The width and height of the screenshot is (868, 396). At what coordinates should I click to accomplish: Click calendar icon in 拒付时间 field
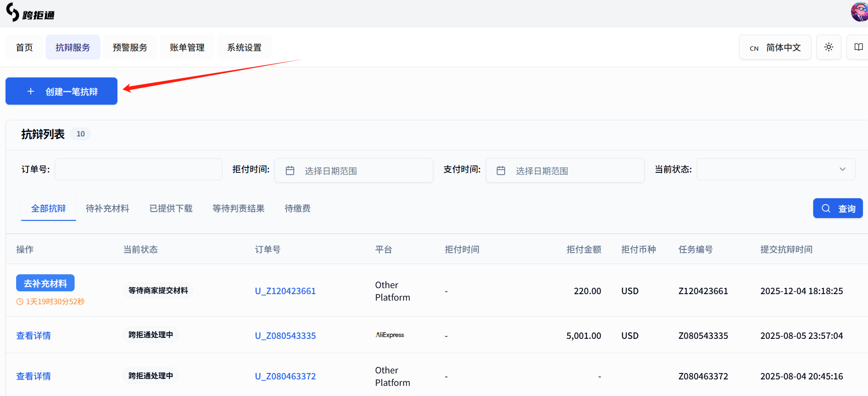coord(290,171)
